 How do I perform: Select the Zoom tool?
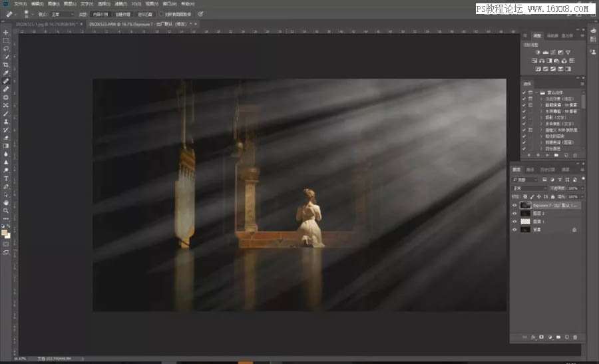(6, 210)
